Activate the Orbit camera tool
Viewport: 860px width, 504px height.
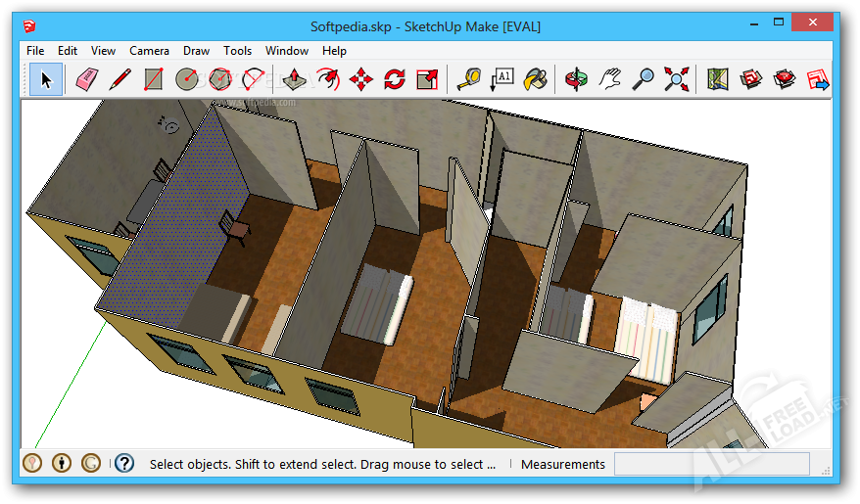click(x=577, y=78)
